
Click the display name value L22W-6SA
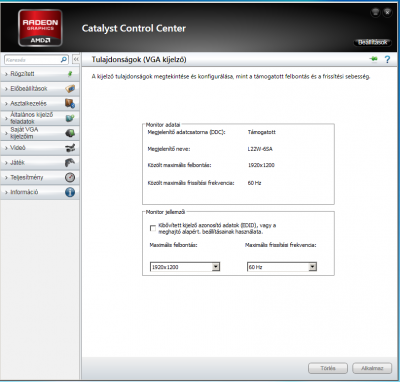tap(260, 149)
